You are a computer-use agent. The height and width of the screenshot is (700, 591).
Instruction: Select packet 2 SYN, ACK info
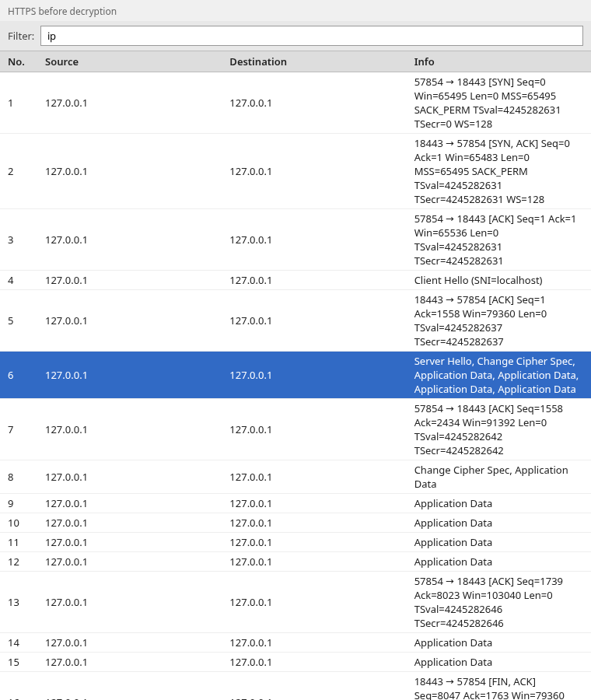491,171
